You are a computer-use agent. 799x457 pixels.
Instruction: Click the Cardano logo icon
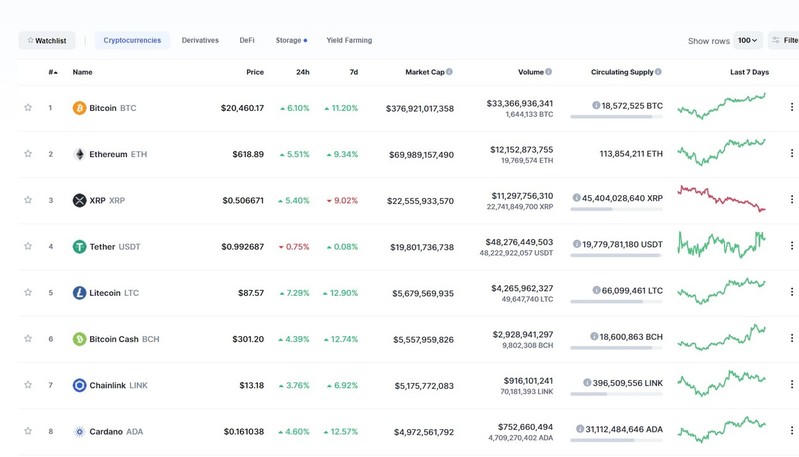click(80, 432)
